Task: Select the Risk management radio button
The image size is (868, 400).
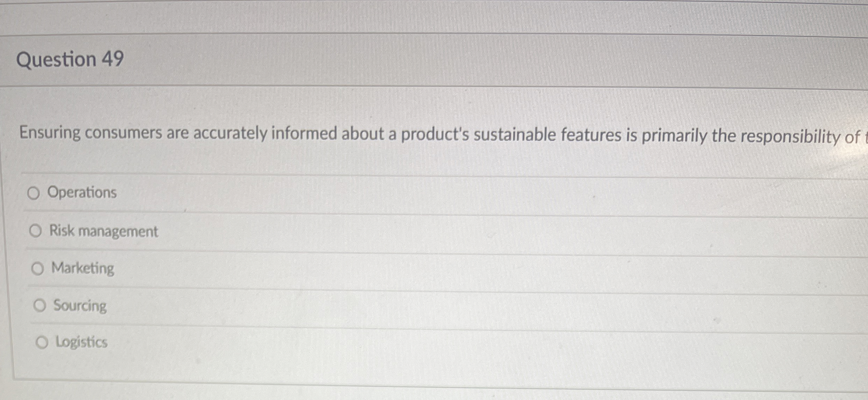Action: click(x=36, y=231)
